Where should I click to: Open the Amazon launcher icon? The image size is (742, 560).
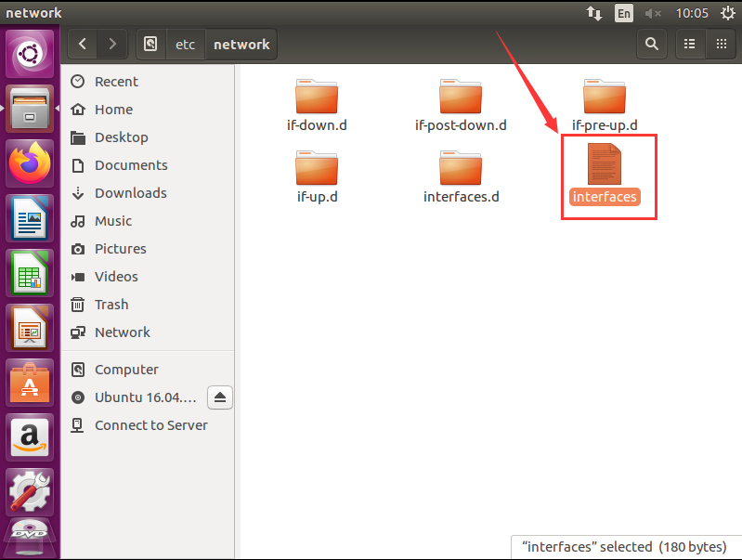[x=30, y=437]
